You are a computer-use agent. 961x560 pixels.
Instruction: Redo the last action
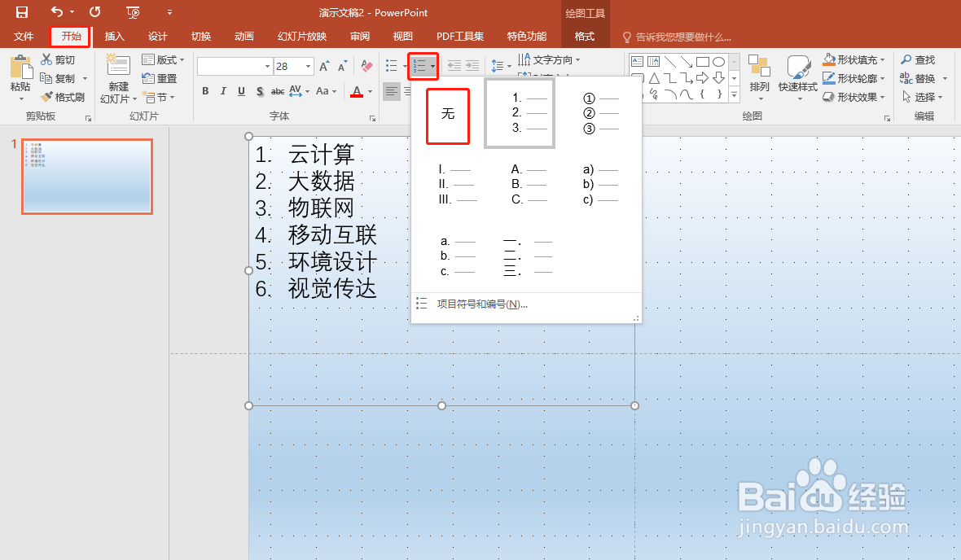click(x=95, y=11)
